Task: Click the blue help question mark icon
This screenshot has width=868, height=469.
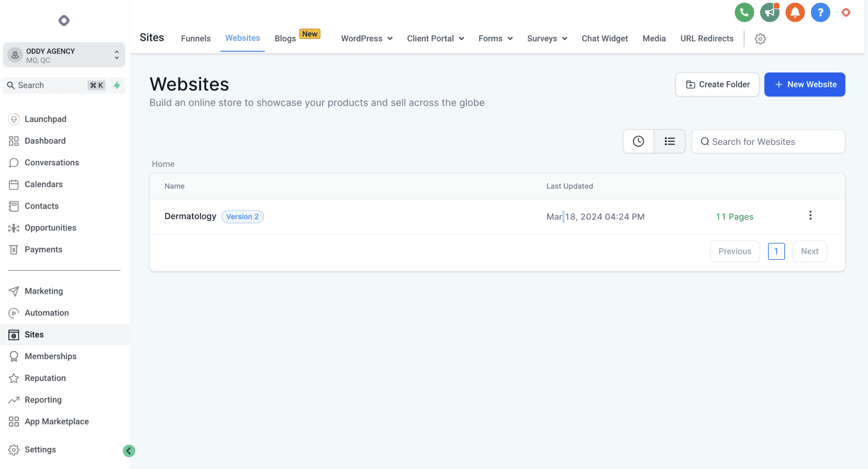Action: (820, 12)
